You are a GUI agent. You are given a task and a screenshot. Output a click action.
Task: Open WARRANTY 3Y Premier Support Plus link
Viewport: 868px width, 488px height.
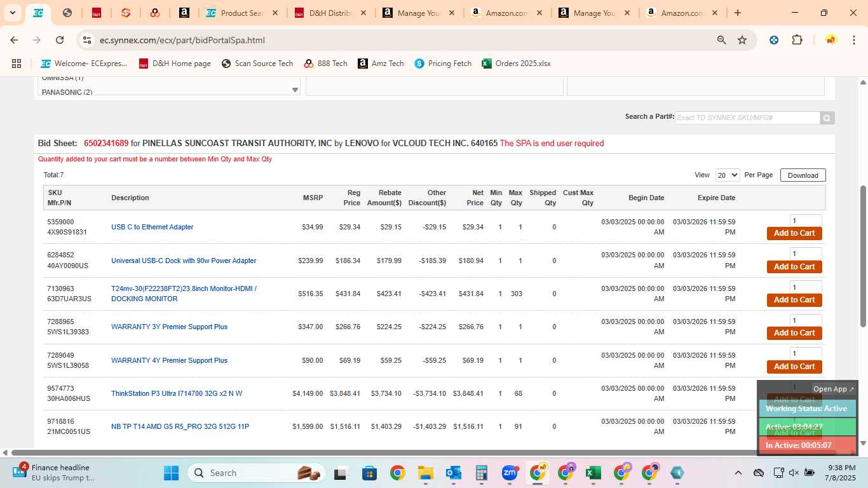[x=169, y=327]
